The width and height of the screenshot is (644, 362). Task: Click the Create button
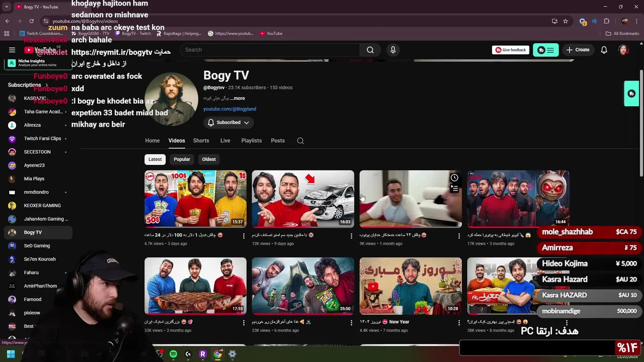point(578,50)
